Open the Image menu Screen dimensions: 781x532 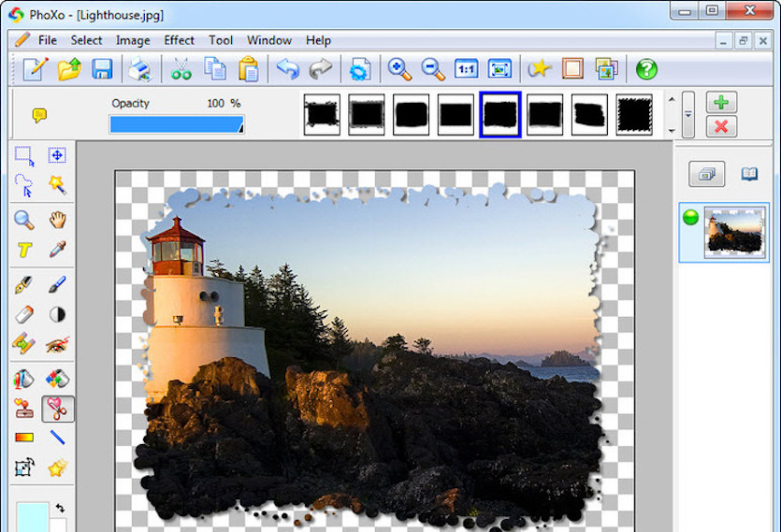click(133, 40)
